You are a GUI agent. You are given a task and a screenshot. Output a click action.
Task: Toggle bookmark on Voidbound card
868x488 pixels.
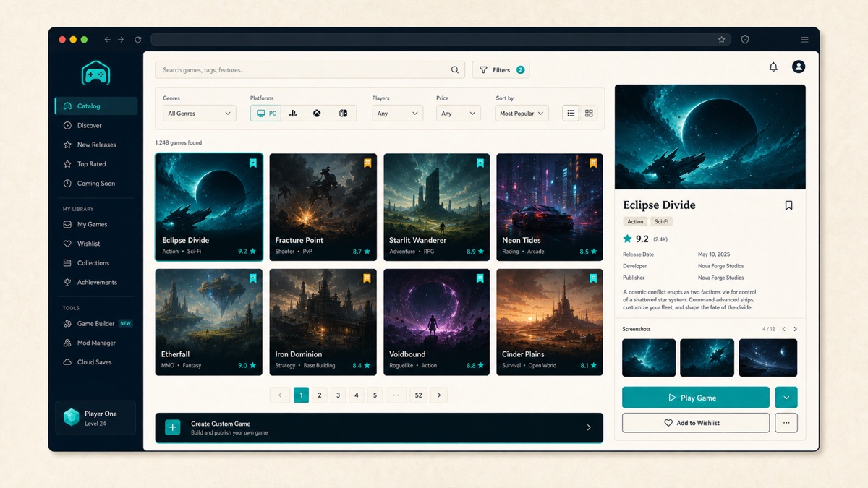pyautogui.click(x=480, y=278)
